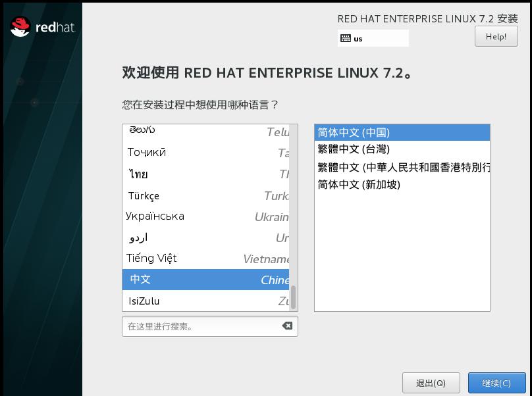This screenshot has height=396, width=532.
Task: Select the ไทย Thai language entry
Action: [x=205, y=174]
